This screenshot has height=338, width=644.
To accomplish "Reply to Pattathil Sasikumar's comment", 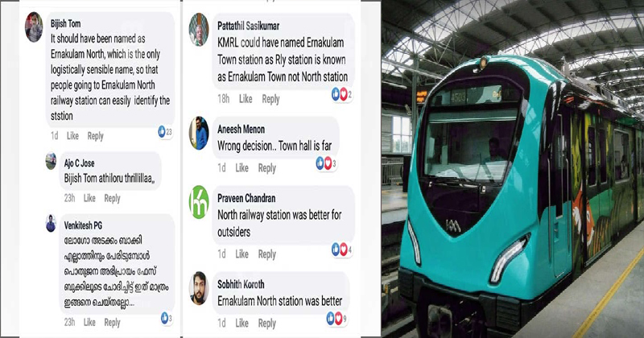I will tap(270, 99).
